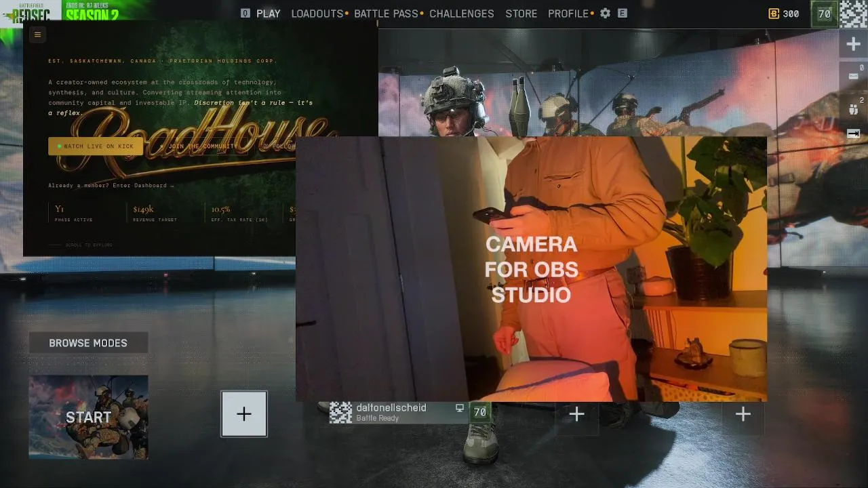The image size is (868, 488).
Task: Open the pixelated player avatar in top-right corner
Action: click(x=853, y=14)
